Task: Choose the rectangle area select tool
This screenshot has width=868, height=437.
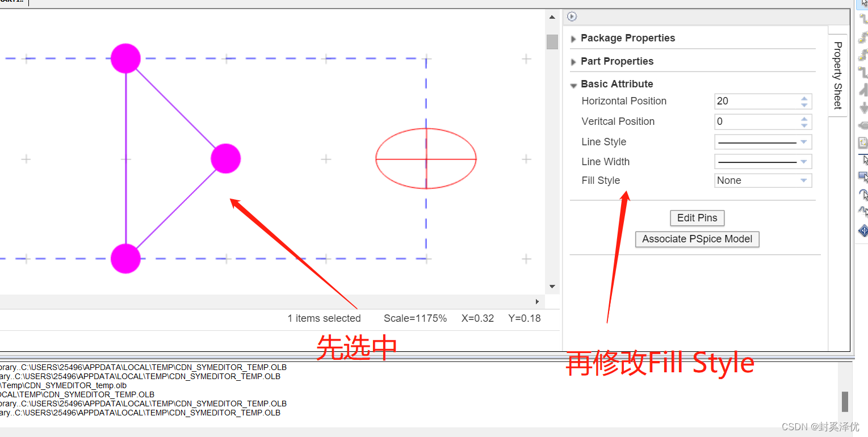Action: (x=863, y=177)
